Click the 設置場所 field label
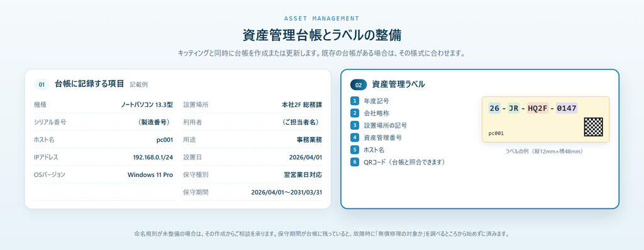644x250 pixels. click(x=196, y=105)
